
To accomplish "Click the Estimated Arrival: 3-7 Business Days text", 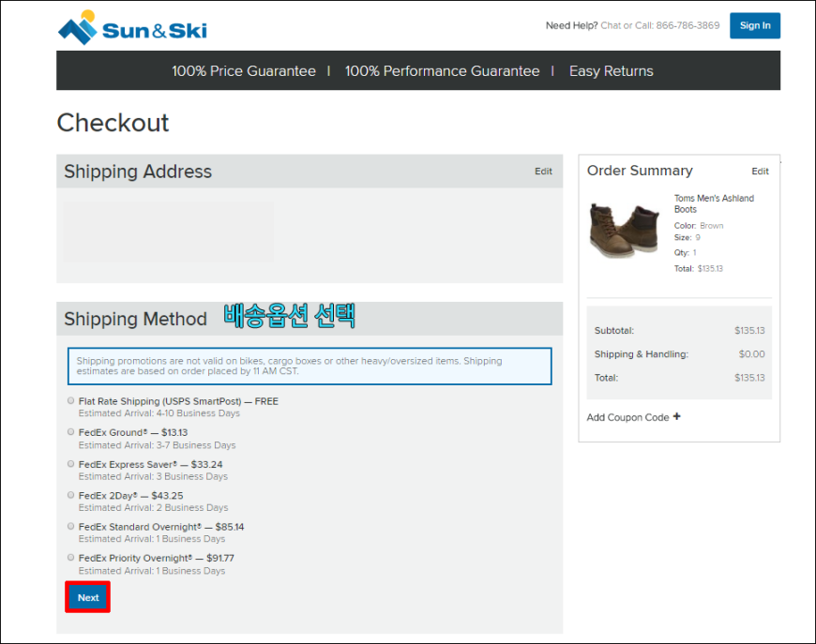I will click(x=158, y=444).
